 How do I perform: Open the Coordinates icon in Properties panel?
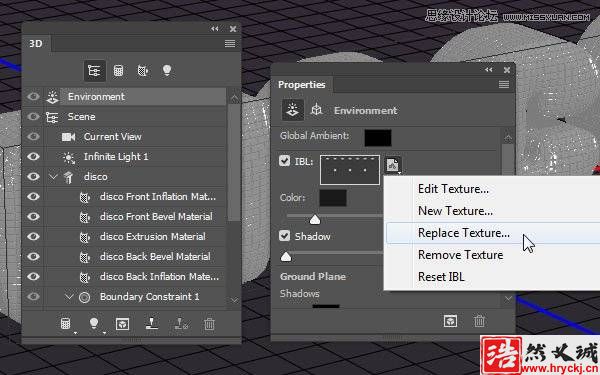316,110
